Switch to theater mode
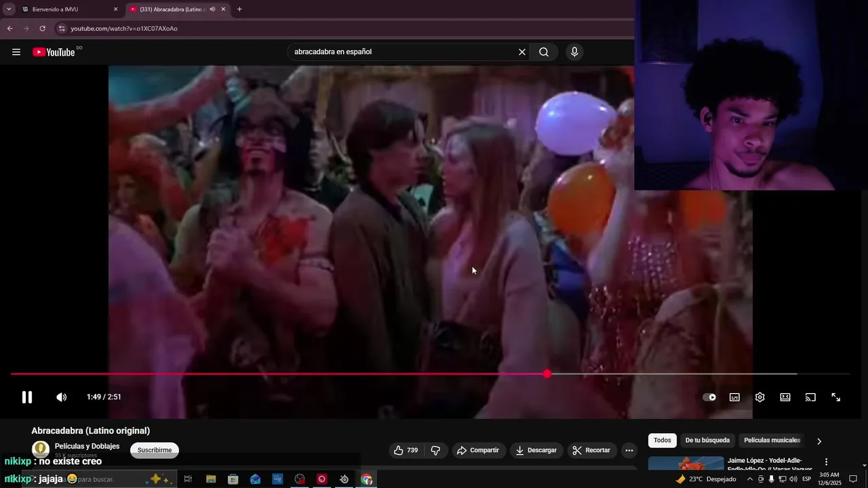868x488 pixels. 785,397
